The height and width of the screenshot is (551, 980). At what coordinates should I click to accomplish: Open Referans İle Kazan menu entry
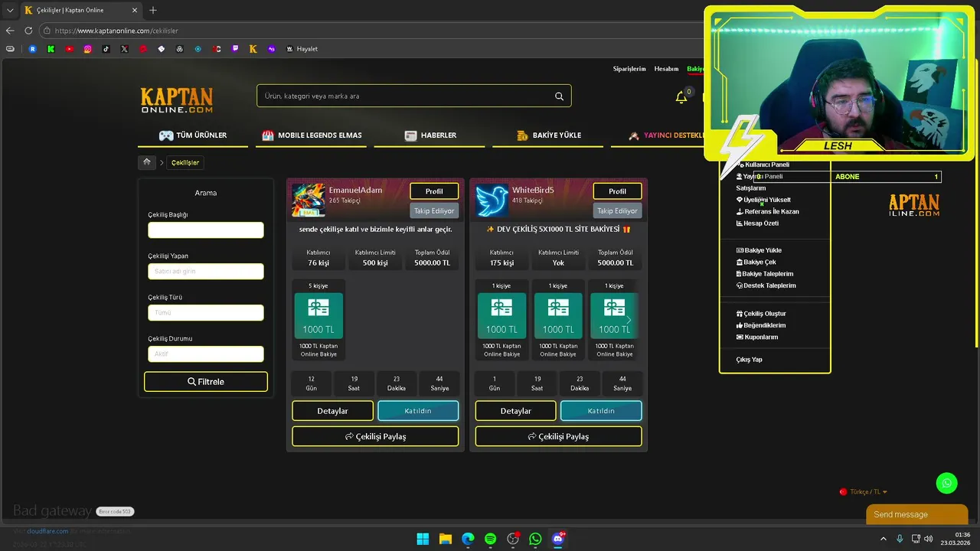767,211
